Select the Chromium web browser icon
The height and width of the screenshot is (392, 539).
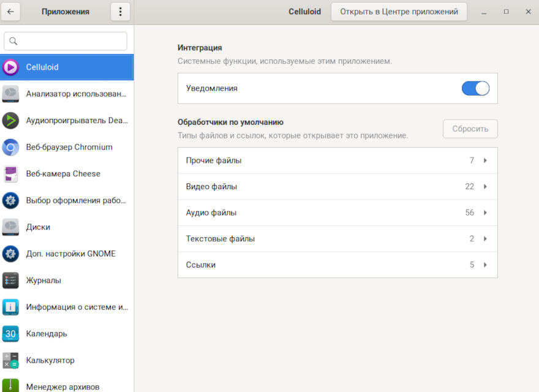(x=10, y=148)
